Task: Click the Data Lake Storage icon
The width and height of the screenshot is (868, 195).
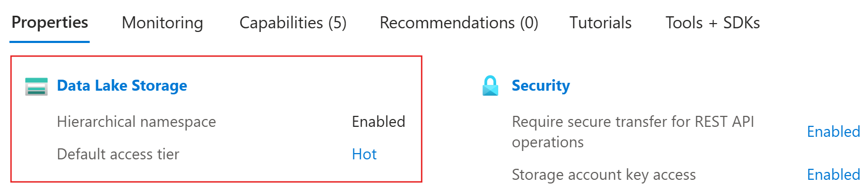Action: click(36, 86)
